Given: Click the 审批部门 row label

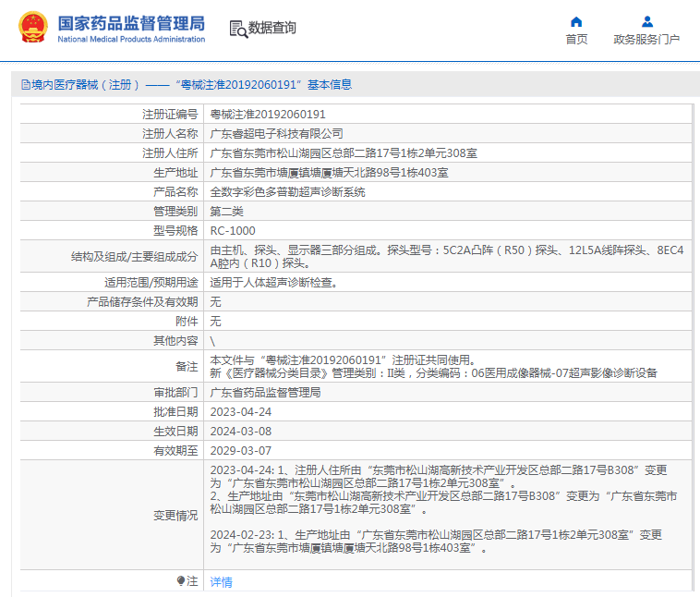Looking at the screenshot, I should [175, 393].
